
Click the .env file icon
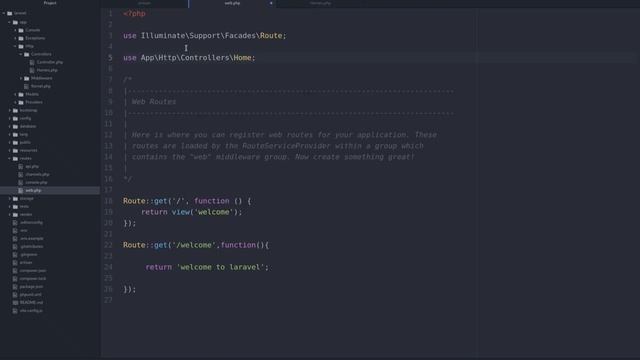point(15,231)
